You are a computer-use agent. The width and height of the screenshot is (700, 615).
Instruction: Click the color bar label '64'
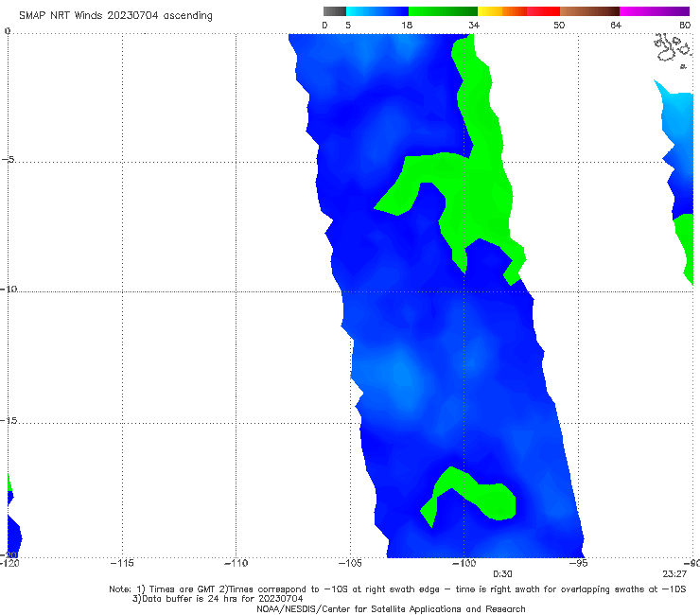[616, 25]
